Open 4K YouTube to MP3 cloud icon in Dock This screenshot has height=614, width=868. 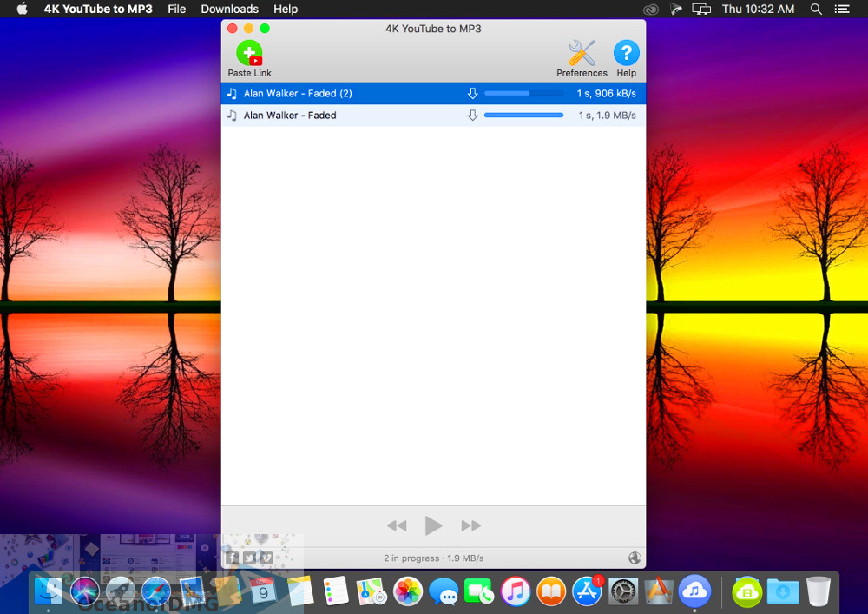pos(694,591)
